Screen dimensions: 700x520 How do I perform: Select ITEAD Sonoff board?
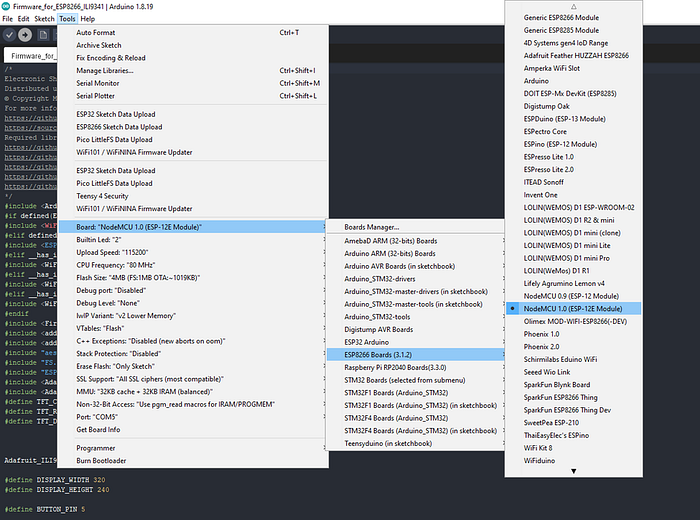(574, 182)
